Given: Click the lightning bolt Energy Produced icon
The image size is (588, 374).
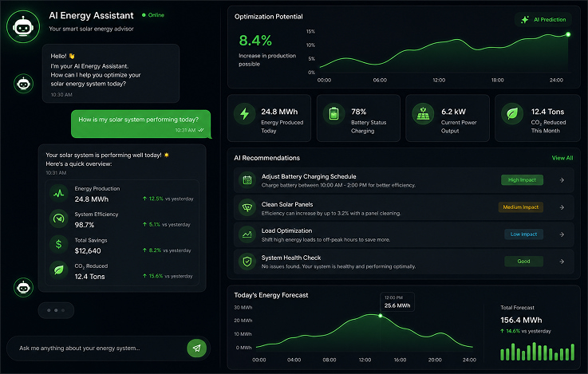Looking at the screenshot, I should (x=244, y=113).
